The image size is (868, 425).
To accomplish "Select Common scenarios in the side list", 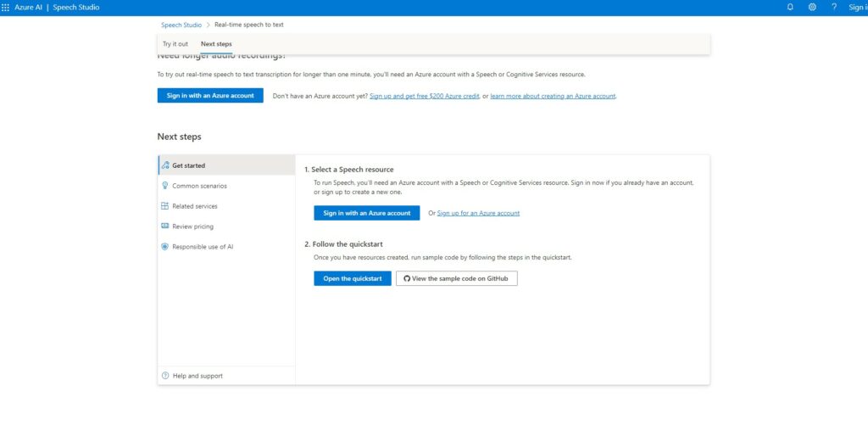I will tap(226, 186).
